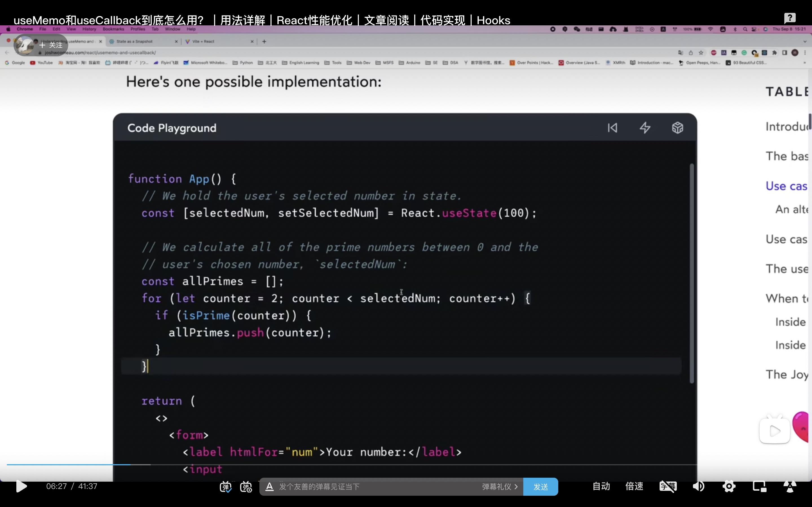Image resolution: width=812 pixels, height=507 pixels.
Task: Click the fullscreen icon in player
Action: tap(790, 486)
